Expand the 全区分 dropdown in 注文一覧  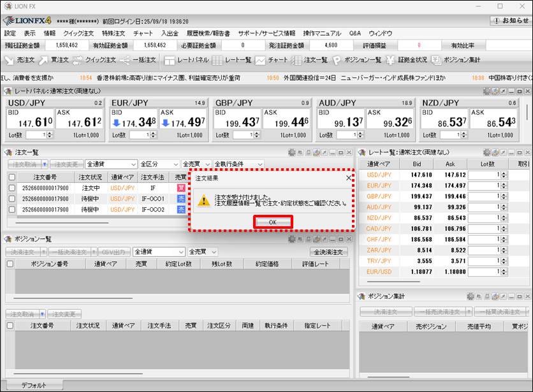[158, 164]
